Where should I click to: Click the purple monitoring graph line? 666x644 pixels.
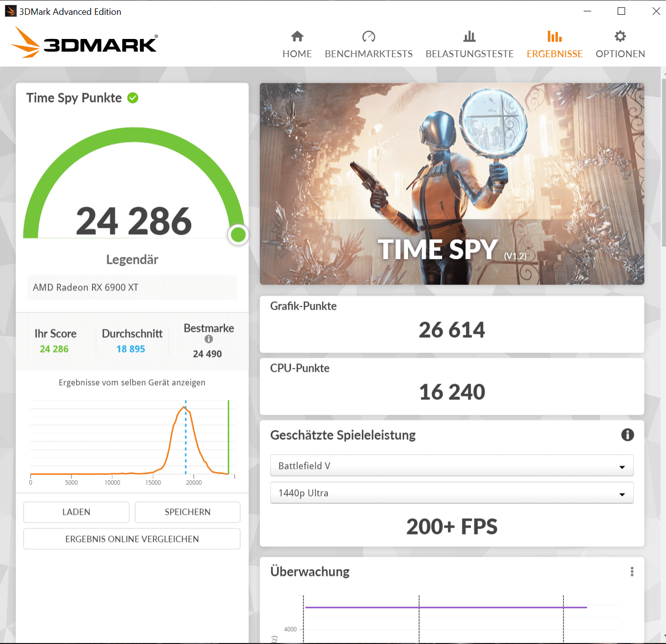pos(446,608)
